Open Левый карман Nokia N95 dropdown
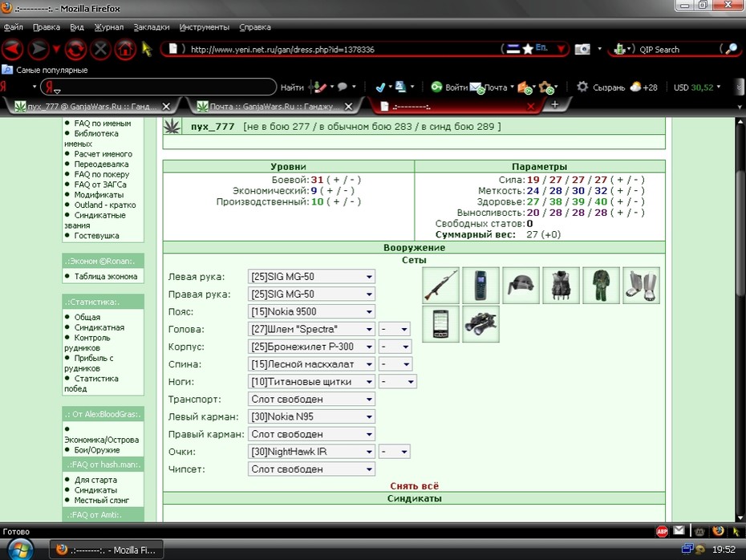Screen dimensions: 746x560 point(311,416)
